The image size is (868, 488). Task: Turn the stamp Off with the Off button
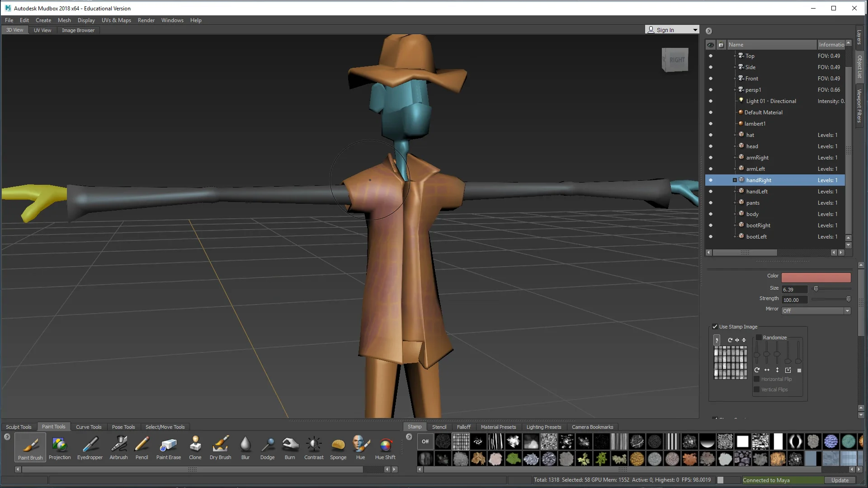pos(425,441)
